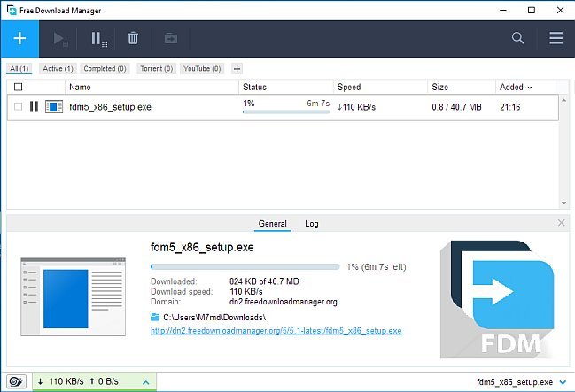575x392 pixels.
Task: Click the folder icon beside C:\Users\M7md\Downloads\
Action: (155, 317)
